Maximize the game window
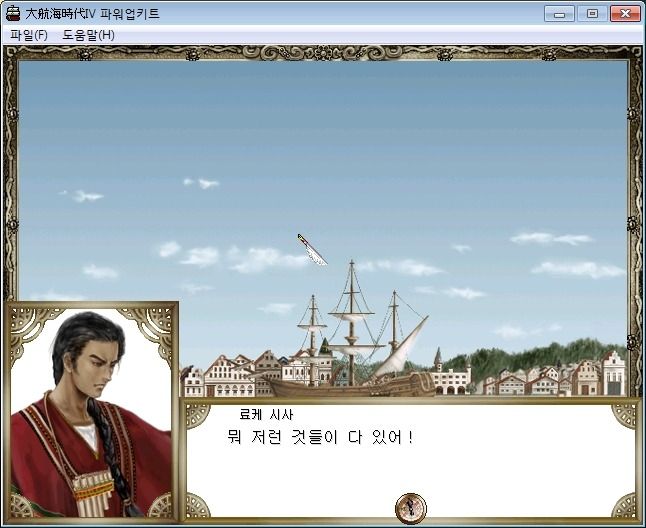Screen dimensions: 646x528 [592, 14]
